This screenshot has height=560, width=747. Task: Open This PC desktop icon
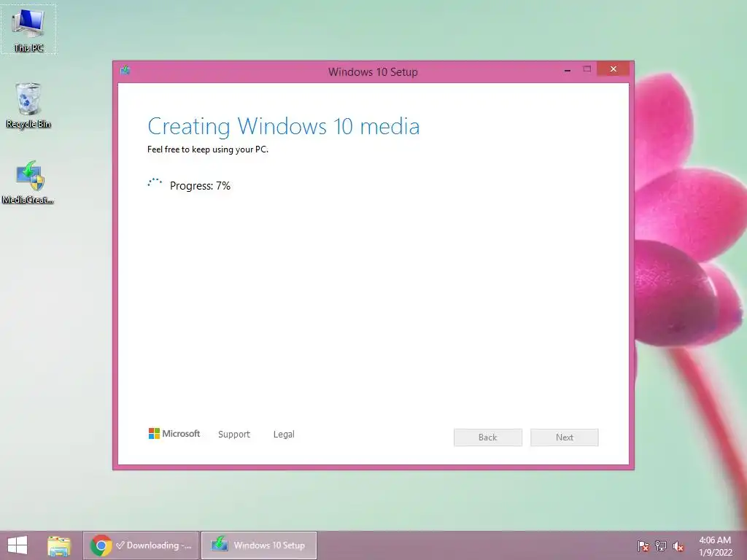pyautogui.click(x=28, y=29)
